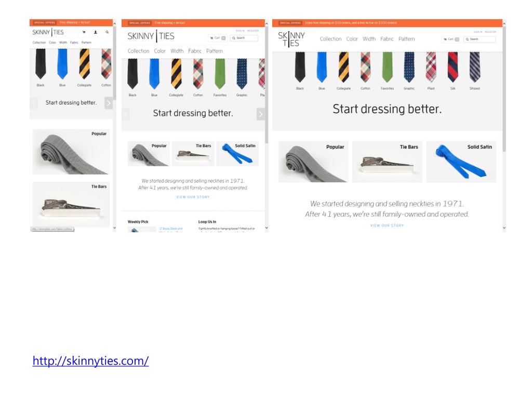
Task: Click the next-slide arrow in the medium tablet layout
Action: 261,114
